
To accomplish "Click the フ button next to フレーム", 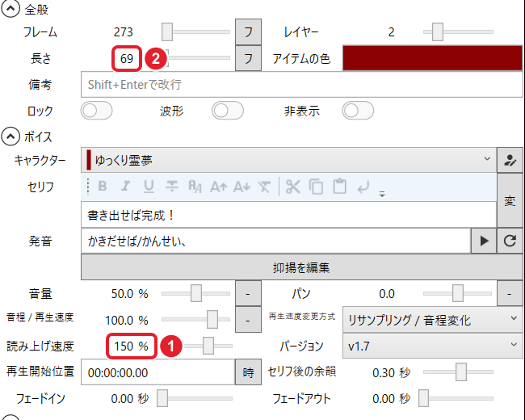I will [248, 31].
